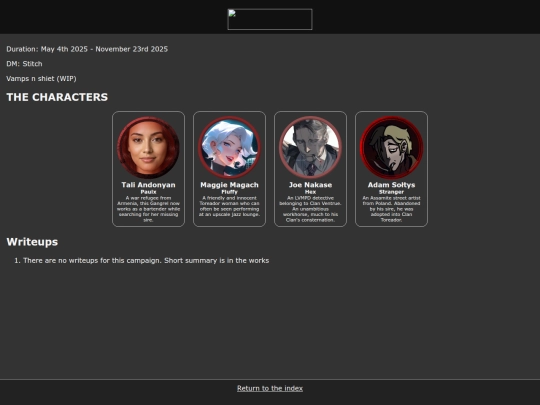Select the name Adam Soltys

(x=392, y=185)
